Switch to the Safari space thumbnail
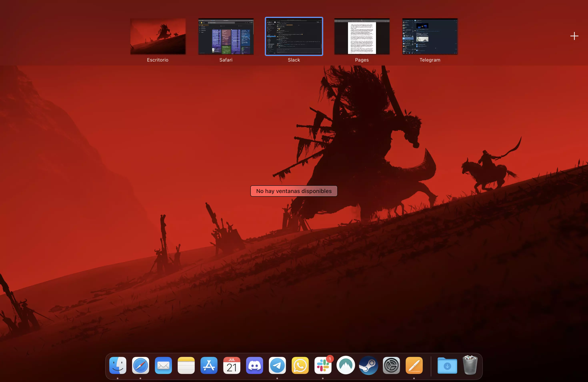The width and height of the screenshot is (588, 382). tap(226, 36)
